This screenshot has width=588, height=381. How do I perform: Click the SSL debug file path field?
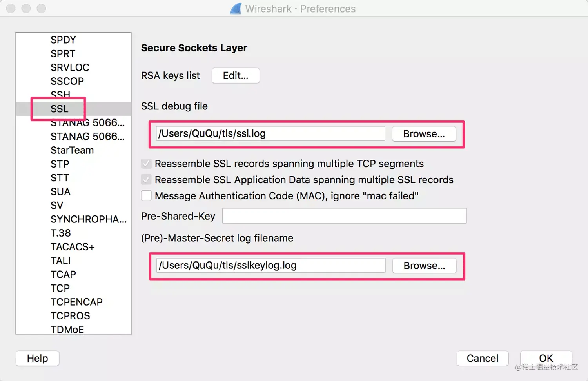click(270, 134)
